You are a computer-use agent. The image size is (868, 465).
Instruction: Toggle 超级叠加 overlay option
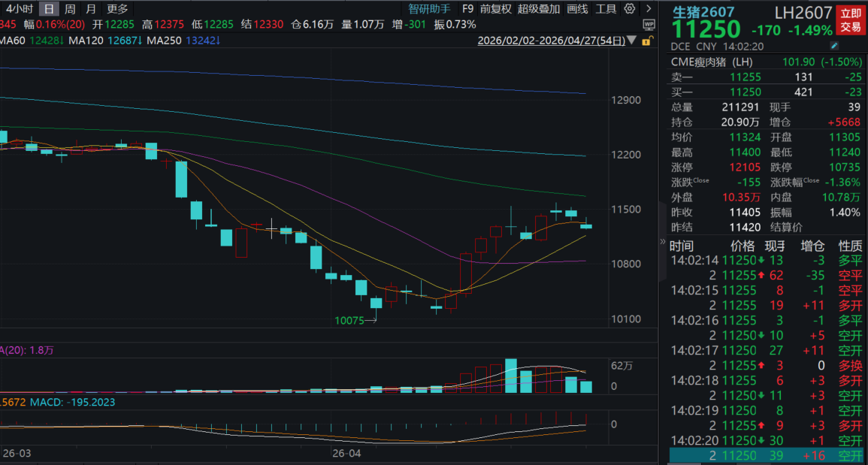[539, 9]
